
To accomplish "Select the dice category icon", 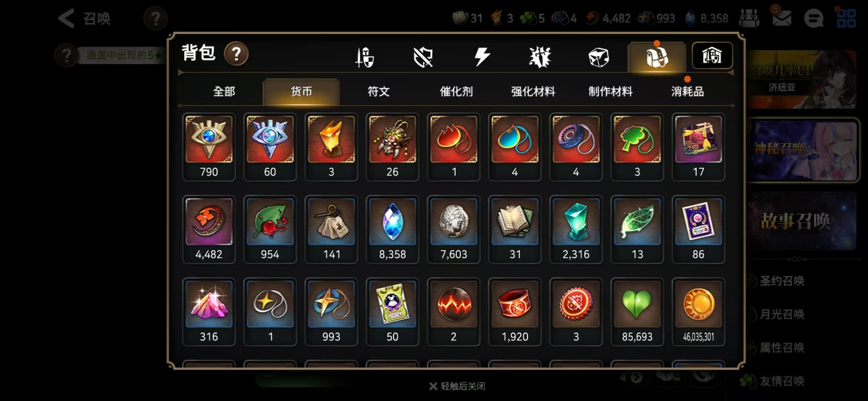I will (x=599, y=57).
